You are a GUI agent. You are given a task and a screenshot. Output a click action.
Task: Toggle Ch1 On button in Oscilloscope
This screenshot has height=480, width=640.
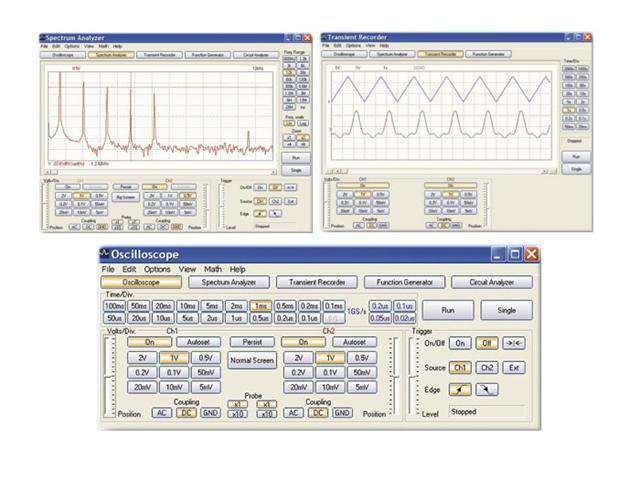pos(143,341)
